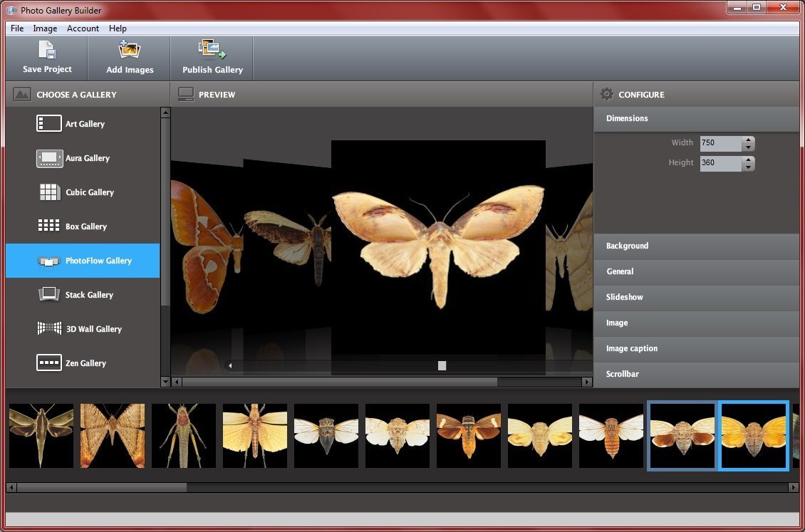Select the Aura Gallery icon

pos(49,158)
